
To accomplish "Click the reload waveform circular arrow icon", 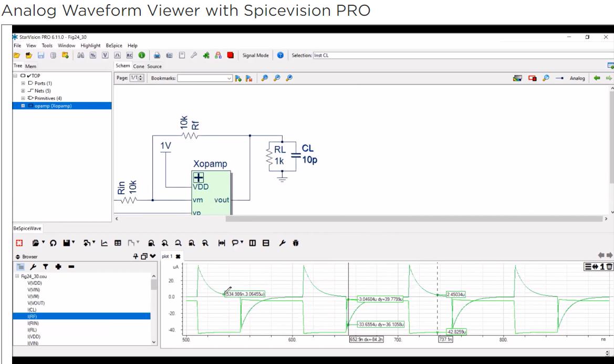I will coord(53,243).
